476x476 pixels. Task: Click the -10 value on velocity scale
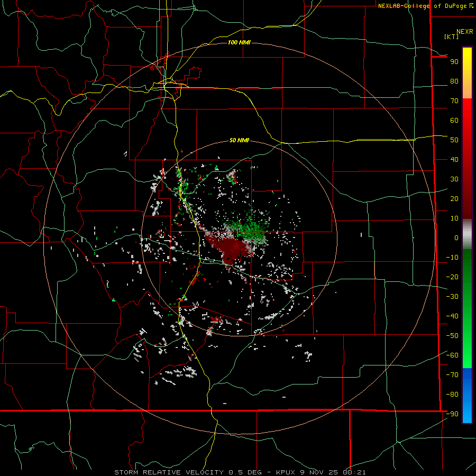click(x=452, y=258)
